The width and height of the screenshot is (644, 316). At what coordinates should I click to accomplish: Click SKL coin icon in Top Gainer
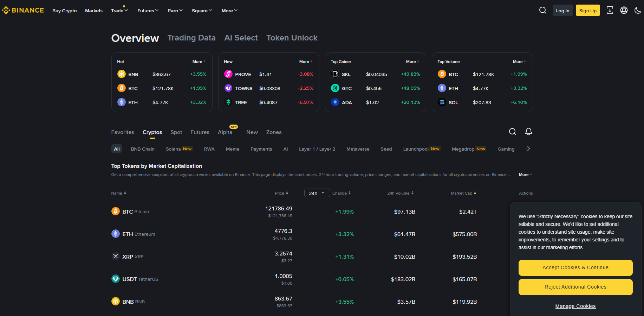pos(335,74)
